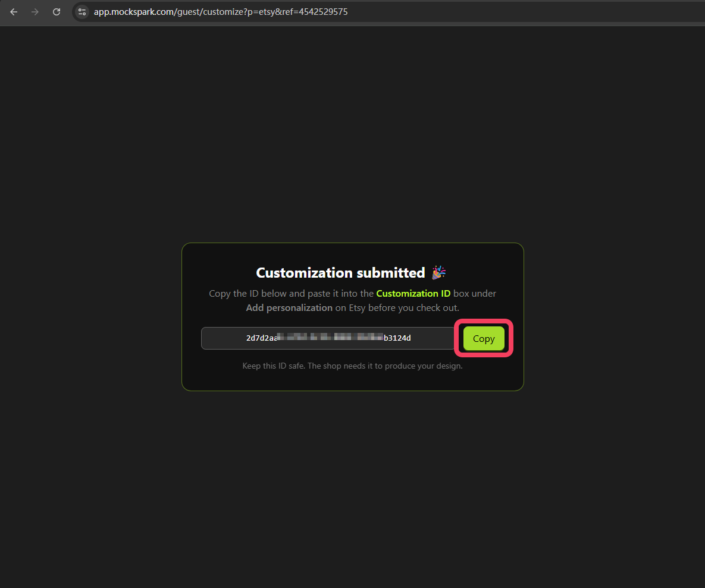The width and height of the screenshot is (705, 588).
Task: Open site information icon in address bar
Action: 82,12
